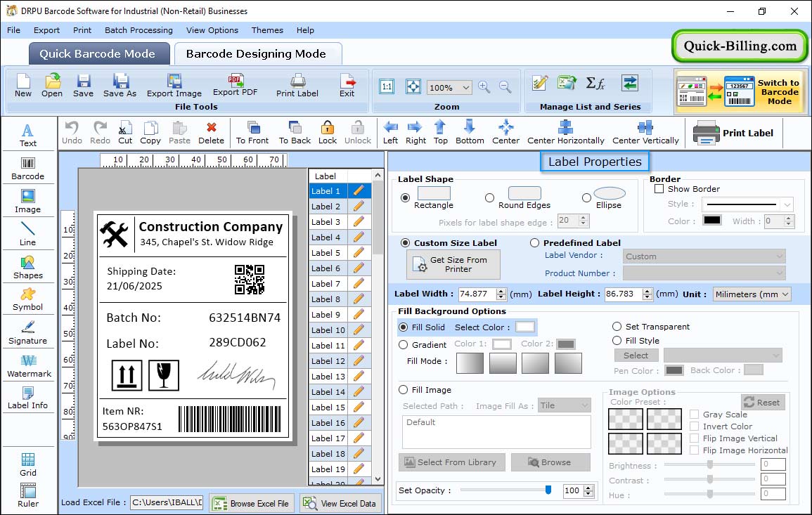The width and height of the screenshot is (812, 515).
Task: Click the Open folder icon
Action: click(x=52, y=81)
